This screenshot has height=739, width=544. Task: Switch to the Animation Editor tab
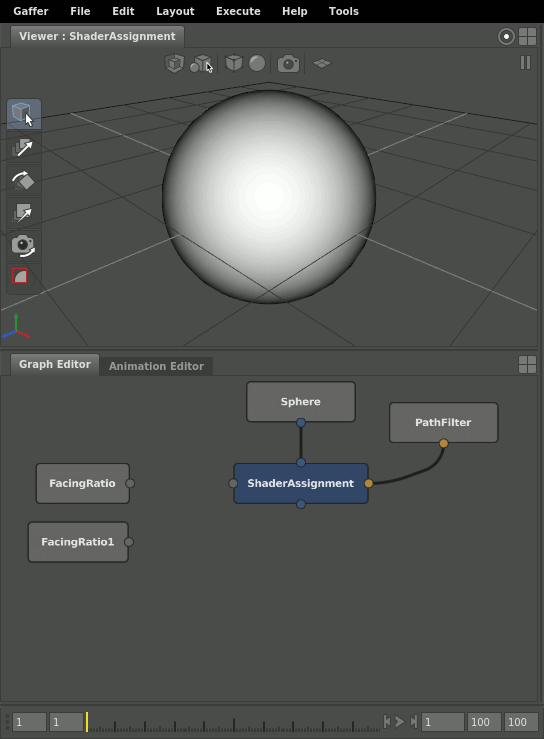[x=157, y=366]
